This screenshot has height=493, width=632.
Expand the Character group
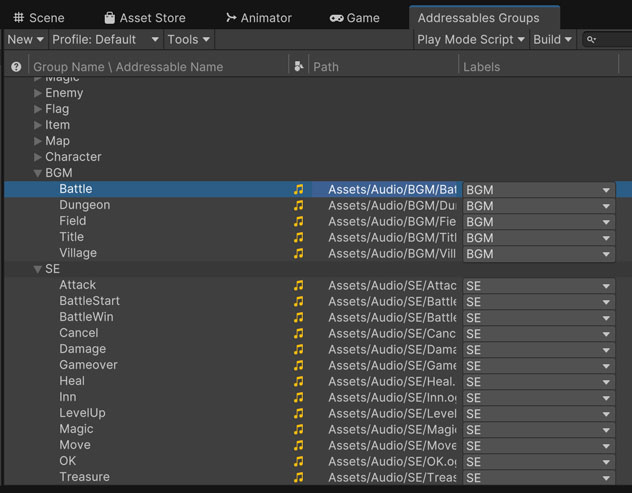tap(38, 157)
